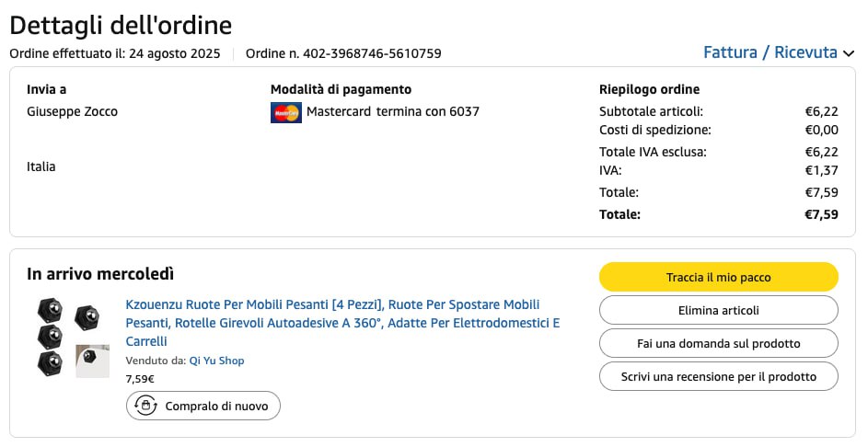Open the Fattura / Ricevuta dropdown text
868x447 pixels.
770,52
